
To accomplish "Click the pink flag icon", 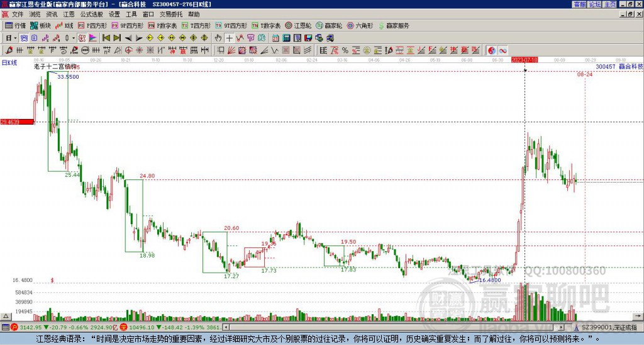I will (x=93, y=38).
